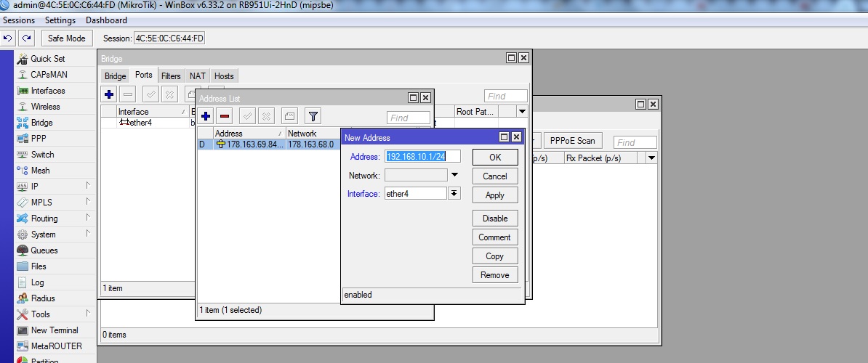Open Wireless in the sidebar
The width and height of the screenshot is (868, 363).
coord(45,107)
